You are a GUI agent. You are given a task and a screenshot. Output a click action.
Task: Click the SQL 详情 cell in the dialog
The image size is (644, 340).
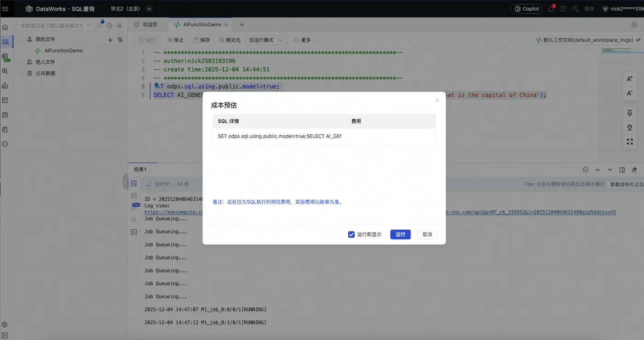pos(279,136)
